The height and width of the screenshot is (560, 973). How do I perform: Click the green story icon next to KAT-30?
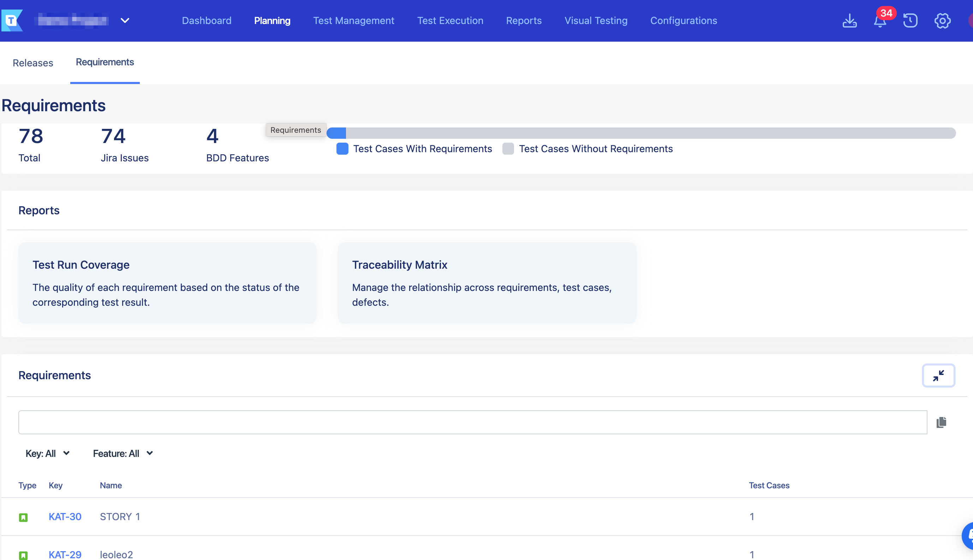click(23, 516)
